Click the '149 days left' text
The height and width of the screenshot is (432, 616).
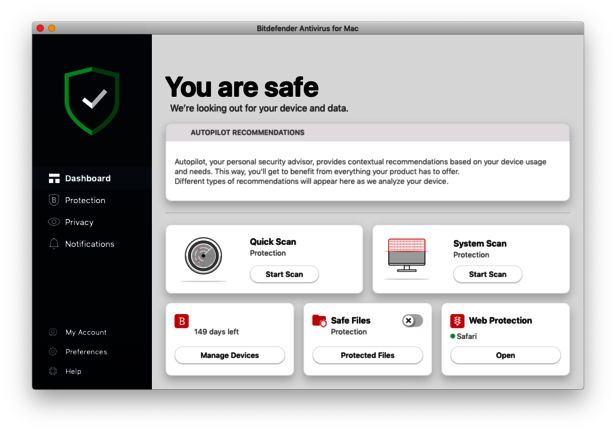216,332
